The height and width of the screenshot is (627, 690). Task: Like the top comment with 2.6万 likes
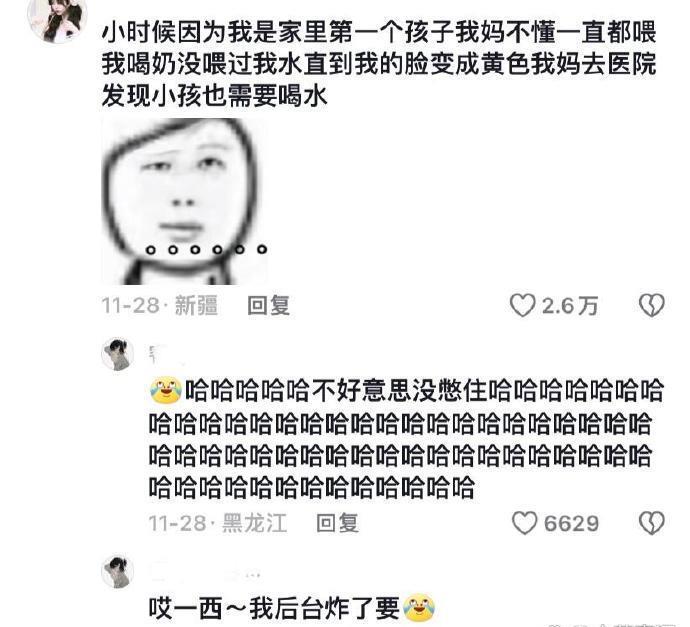tap(523, 306)
